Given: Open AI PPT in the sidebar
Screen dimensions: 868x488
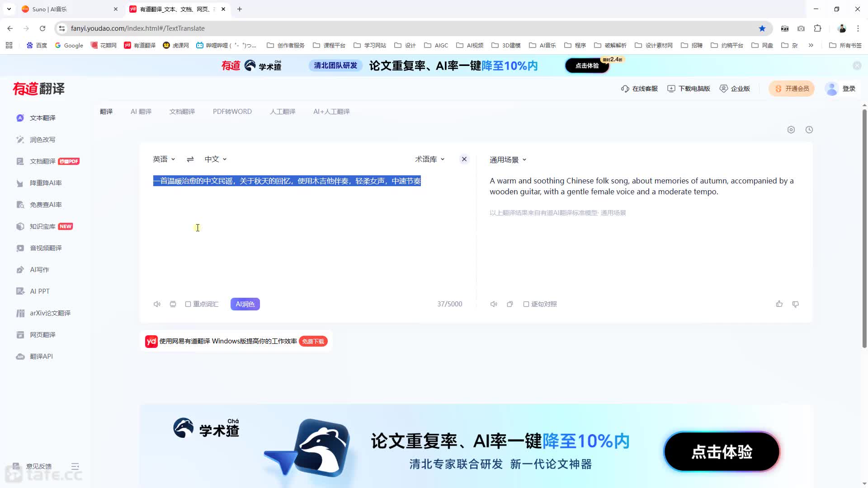Looking at the screenshot, I should (x=40, y=291).
